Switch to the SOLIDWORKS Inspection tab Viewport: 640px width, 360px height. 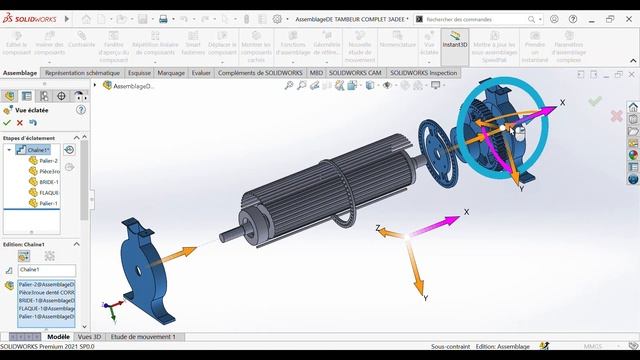[x=424, y=73]
